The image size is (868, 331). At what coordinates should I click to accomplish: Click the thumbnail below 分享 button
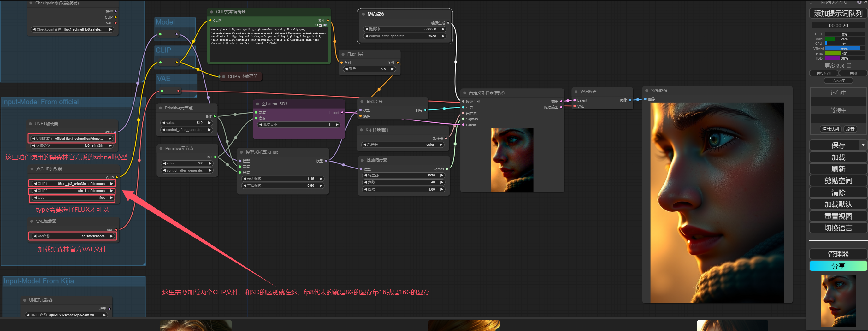pyautogui.click(x=838, y=301)
